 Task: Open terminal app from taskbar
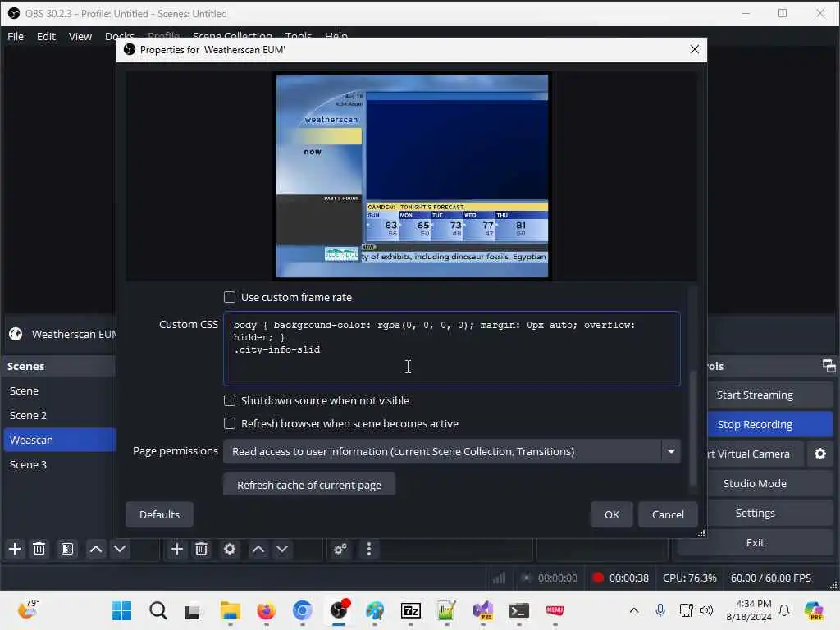(x=519, y=610)
